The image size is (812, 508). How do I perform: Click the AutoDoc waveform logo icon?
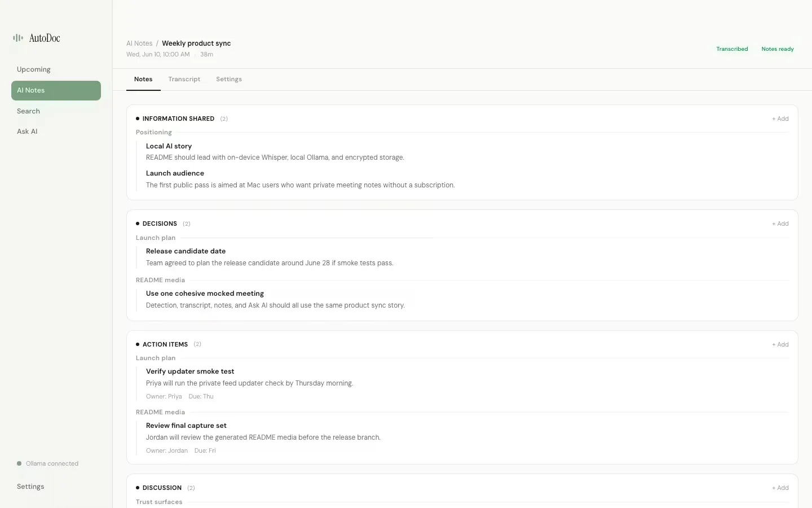[18, 38]
